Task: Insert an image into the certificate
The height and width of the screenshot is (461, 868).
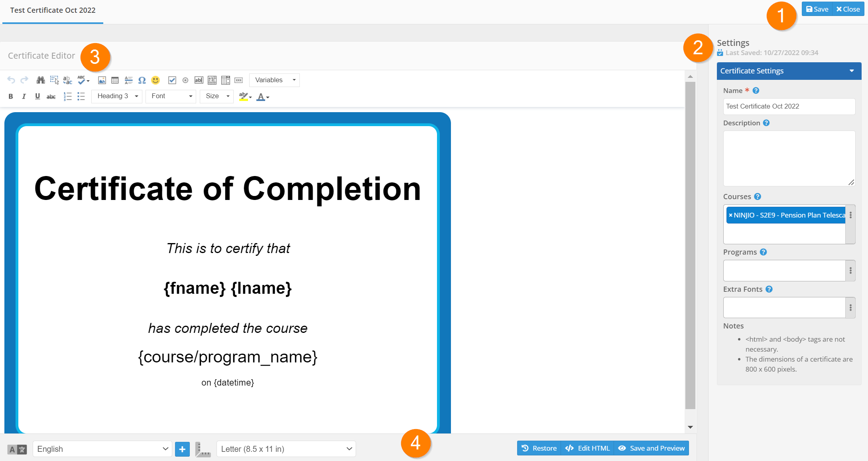Action: pos(102,80)
